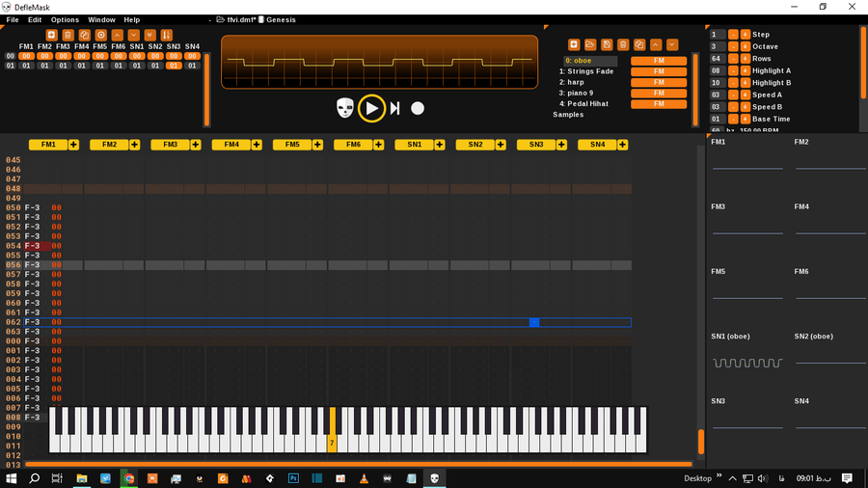Select the '1: Strings Fade' instrument

click(x=586, y=71)
